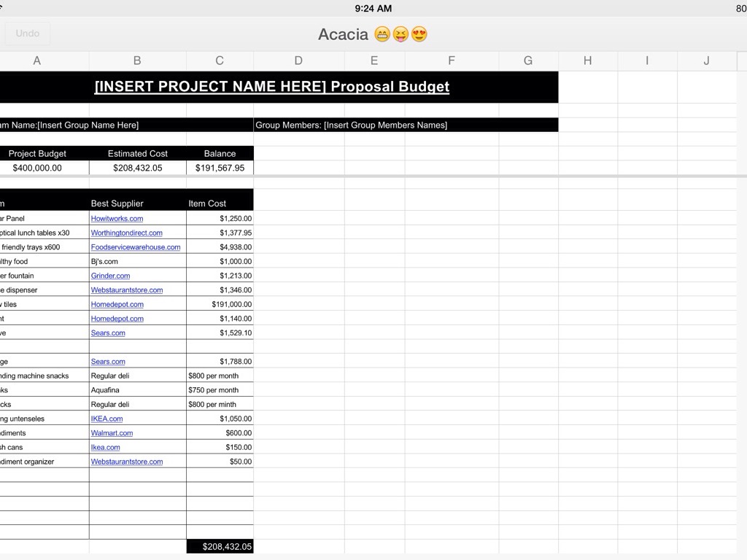Follow the Foodservicewarehouse.com link
This screenshot has width=747, height=560.
[135, 247]
